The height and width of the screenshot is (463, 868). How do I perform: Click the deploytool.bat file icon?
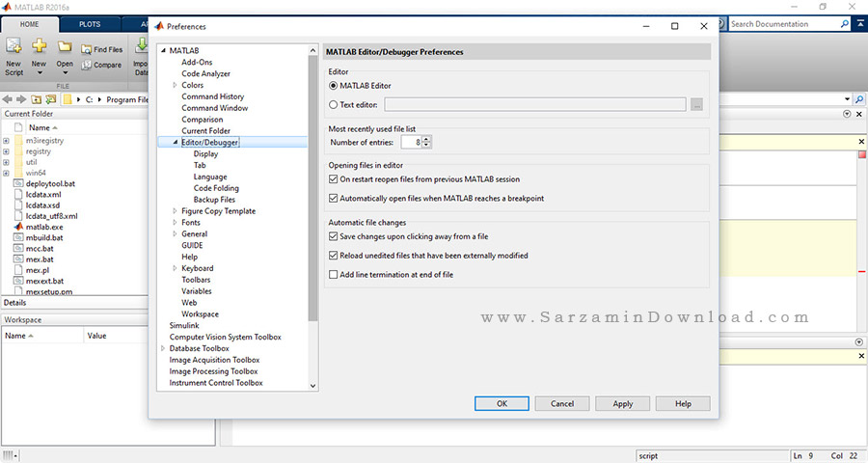[x=18, y=183]
